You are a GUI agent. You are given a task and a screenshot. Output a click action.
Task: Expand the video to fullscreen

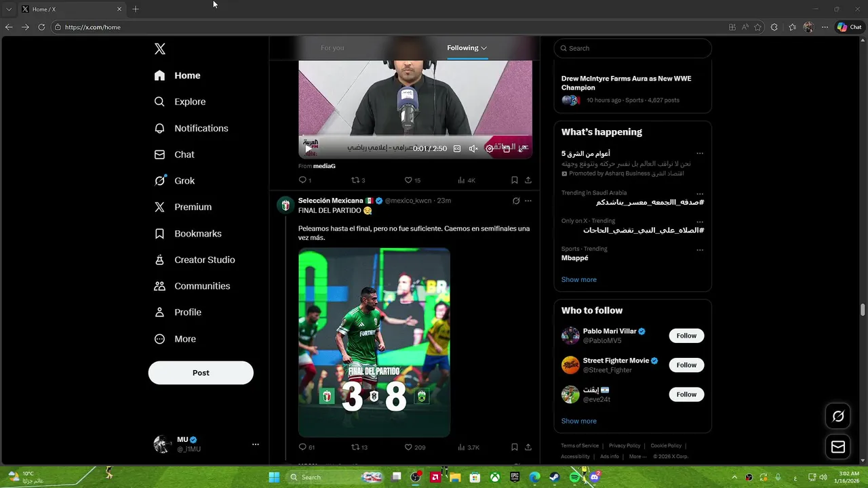522,148
